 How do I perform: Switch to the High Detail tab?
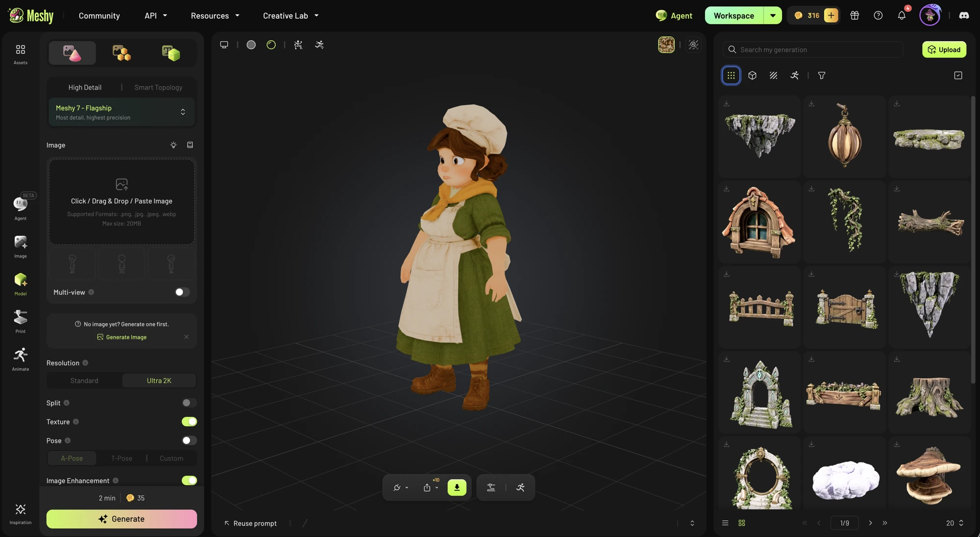tap(85, 87)
